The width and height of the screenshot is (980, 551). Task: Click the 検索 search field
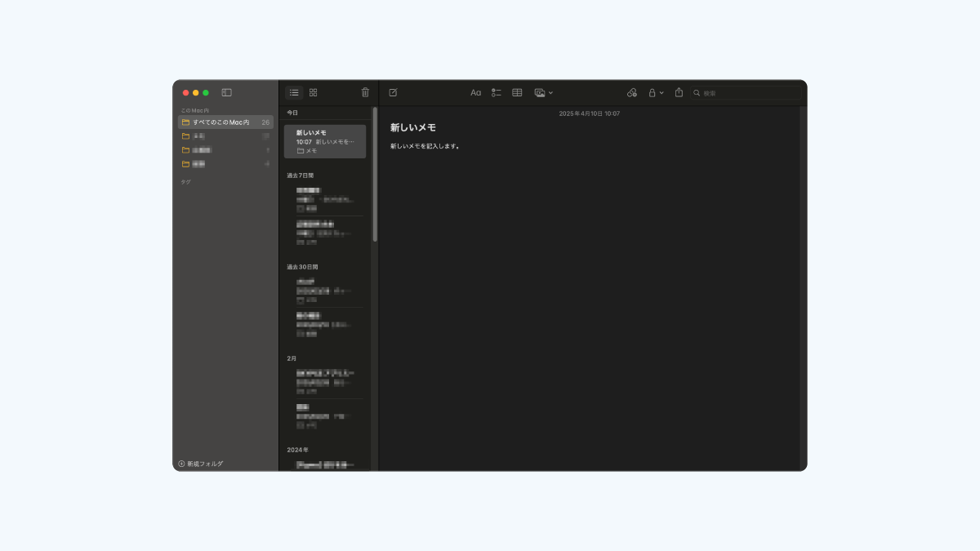tap(745, 93)
